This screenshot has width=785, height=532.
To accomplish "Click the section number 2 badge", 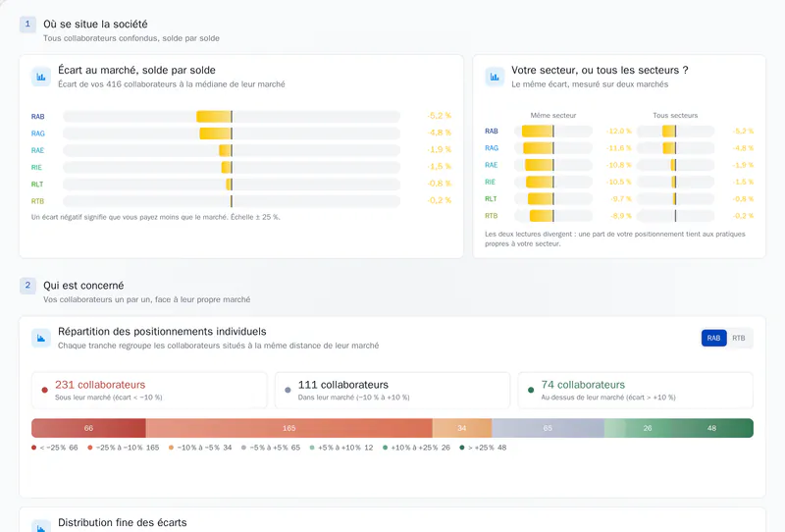I will tap(27, 286).
